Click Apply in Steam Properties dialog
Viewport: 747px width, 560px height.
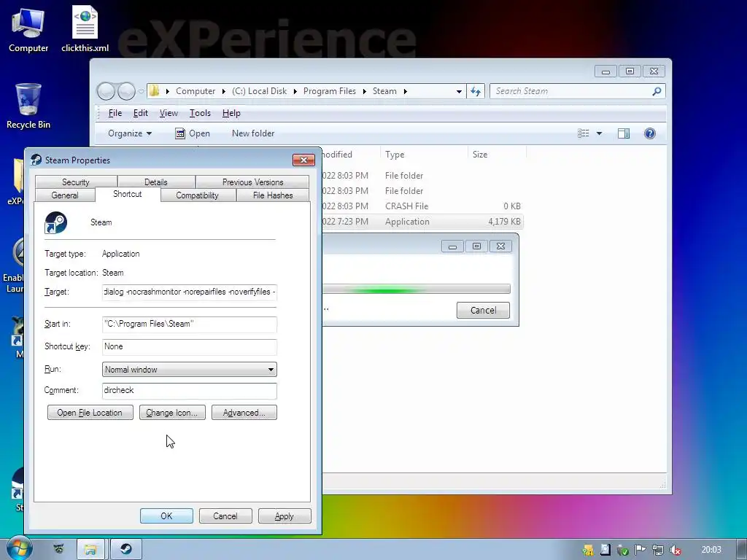pyautogui.click(x=285, y=516)
